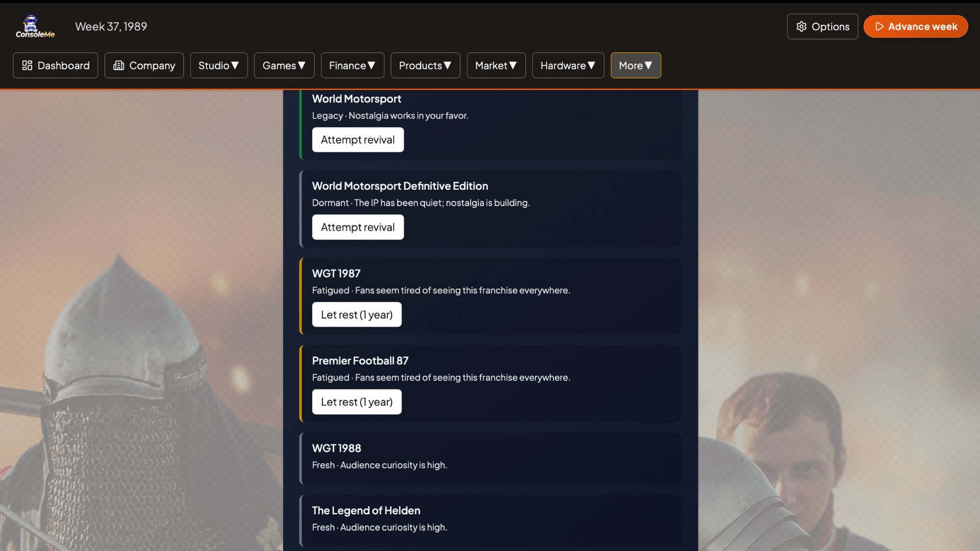Open the Company tab
Image resolution: width=980 pixels, height=551 pixels.
click(144, 65)
